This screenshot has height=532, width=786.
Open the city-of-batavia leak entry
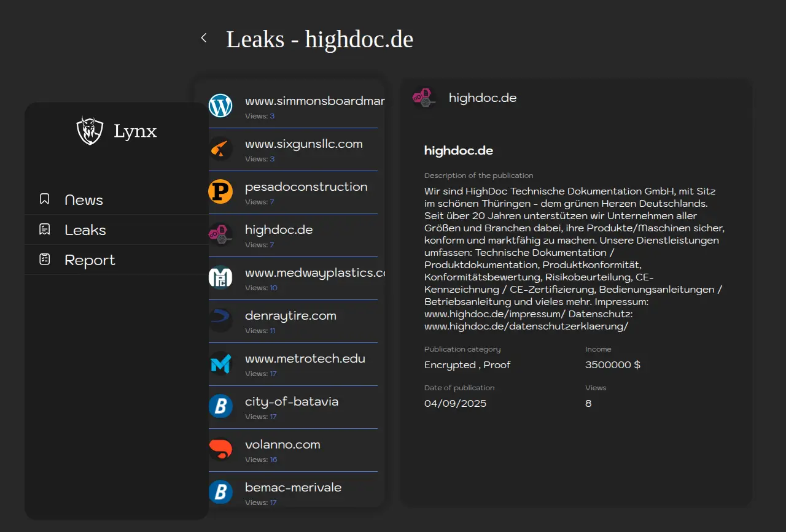click(x=292, y=402)
